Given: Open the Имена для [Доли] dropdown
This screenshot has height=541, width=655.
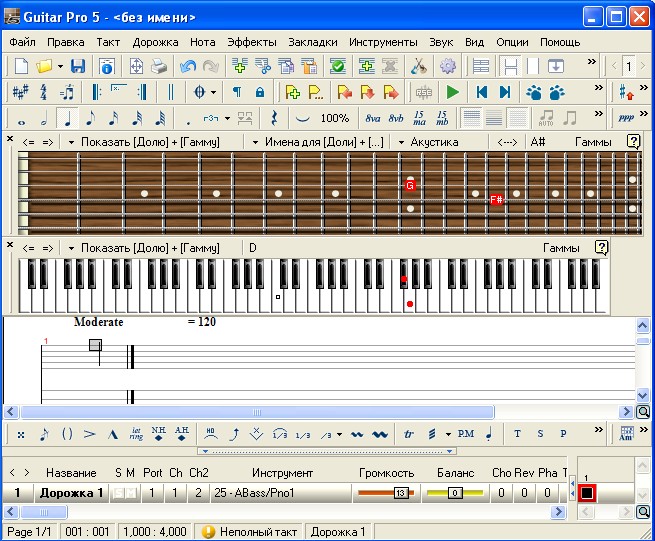Looking at the screenshot, I should (x=316, y=142).
